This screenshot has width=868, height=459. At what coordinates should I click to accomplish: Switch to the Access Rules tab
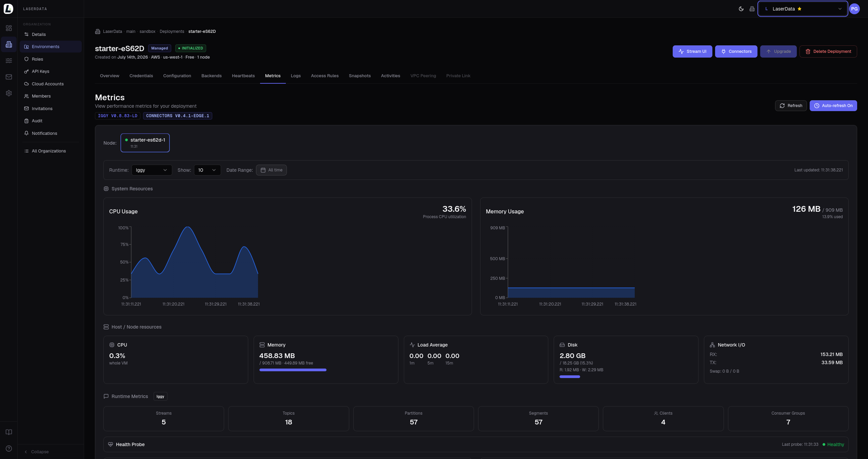tap(324, 76)
